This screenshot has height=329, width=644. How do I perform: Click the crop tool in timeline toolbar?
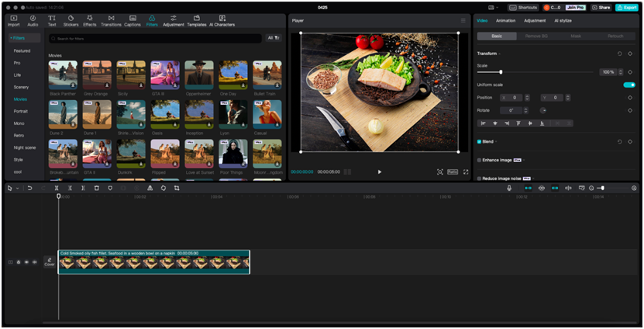coord(177,188)
